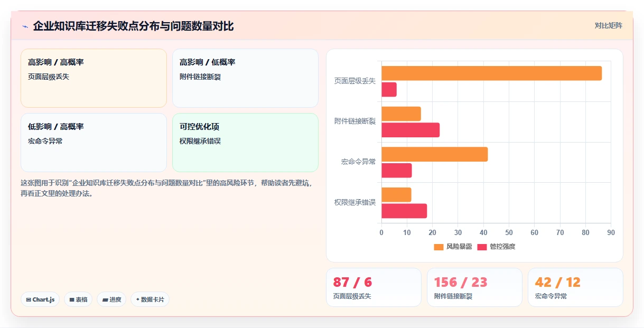Click the dashboard title 企业知识库迁移失败点分布与问题数量对比
This screenshot has width=644, height=328.
coord(133,26)
